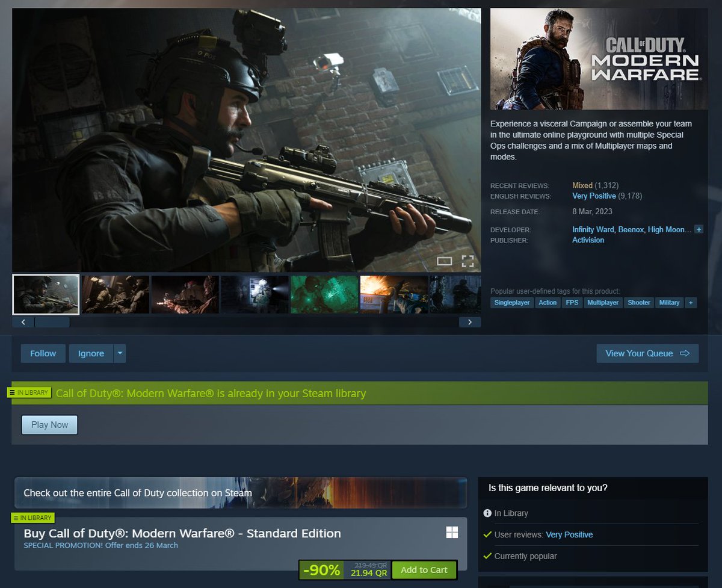This screenshot has width=722, height=588.
Task: Open the Multiplayer tag
Action: 603,303
